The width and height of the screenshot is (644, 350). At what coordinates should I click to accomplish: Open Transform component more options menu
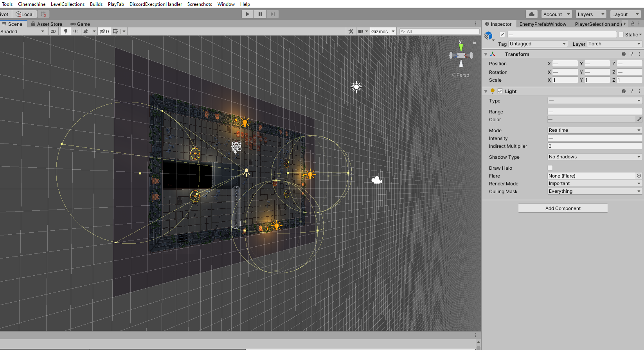[639, 54]
